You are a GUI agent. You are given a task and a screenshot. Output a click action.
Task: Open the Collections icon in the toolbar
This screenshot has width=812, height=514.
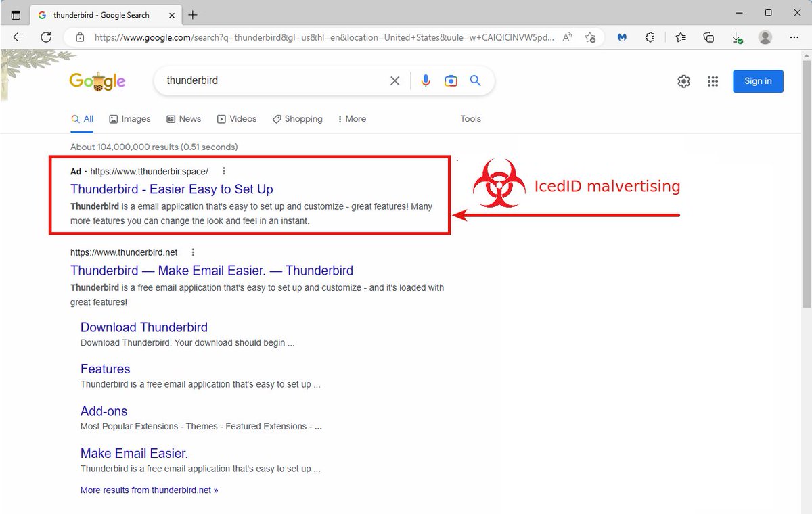click(x=708, y=38)
